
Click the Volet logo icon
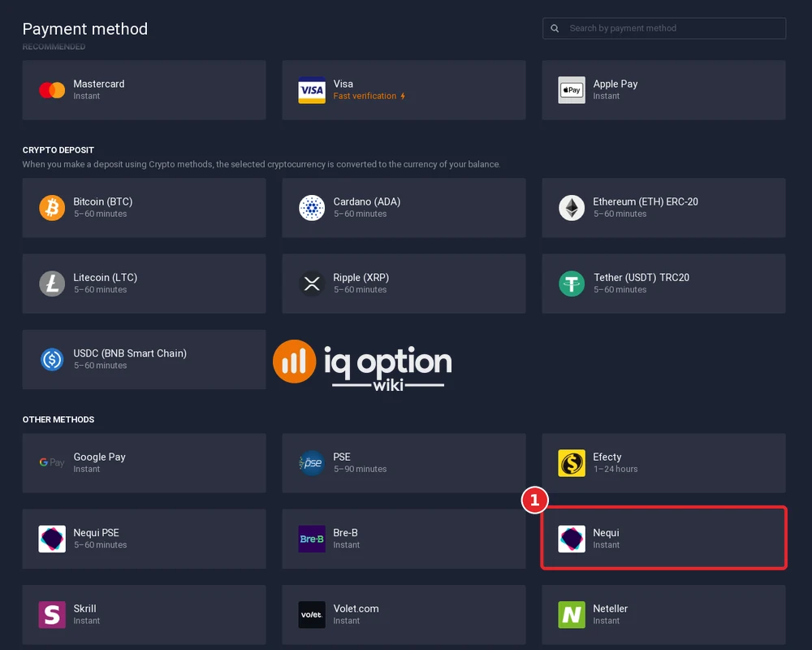pos(312,614)
